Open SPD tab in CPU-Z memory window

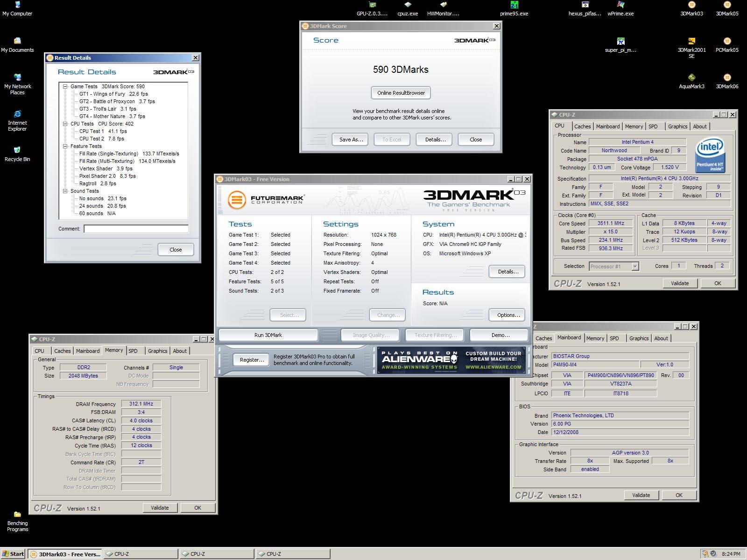click(133, 351)
